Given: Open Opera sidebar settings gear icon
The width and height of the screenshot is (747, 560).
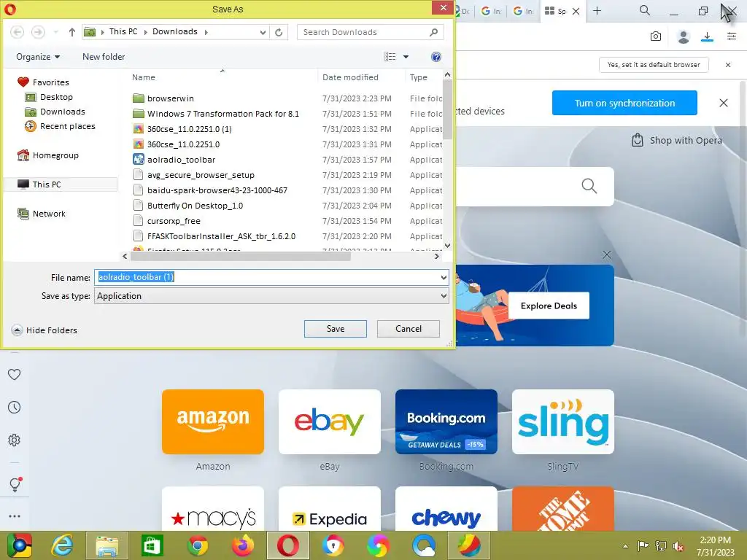Looking at the screenshot, I should pos(15,440).
